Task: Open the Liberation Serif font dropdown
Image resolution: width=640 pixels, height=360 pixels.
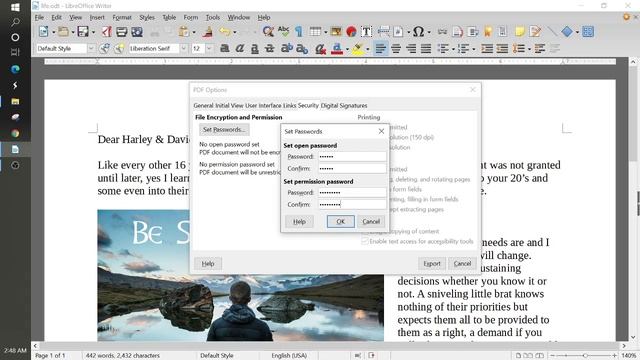Action: tap(184, 49)
